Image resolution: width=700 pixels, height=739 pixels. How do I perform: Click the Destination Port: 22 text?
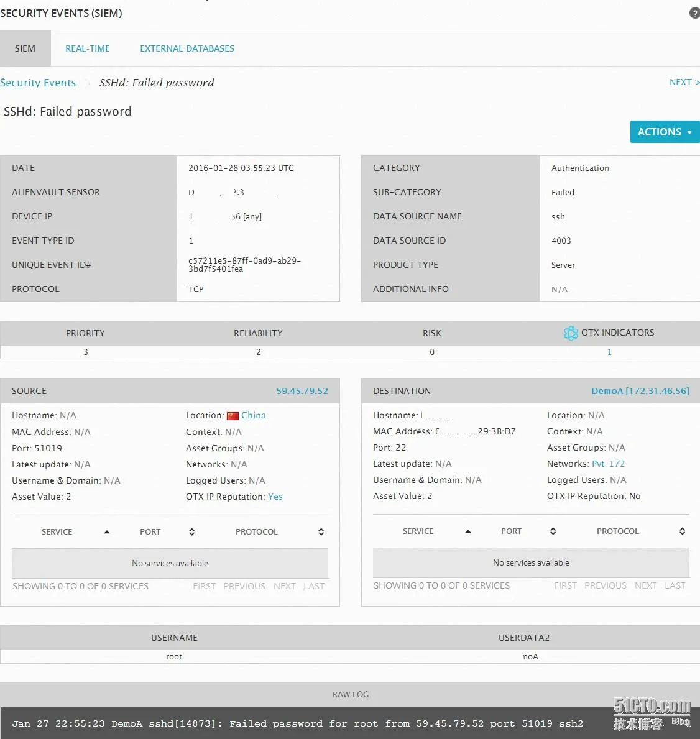point(389,448)
